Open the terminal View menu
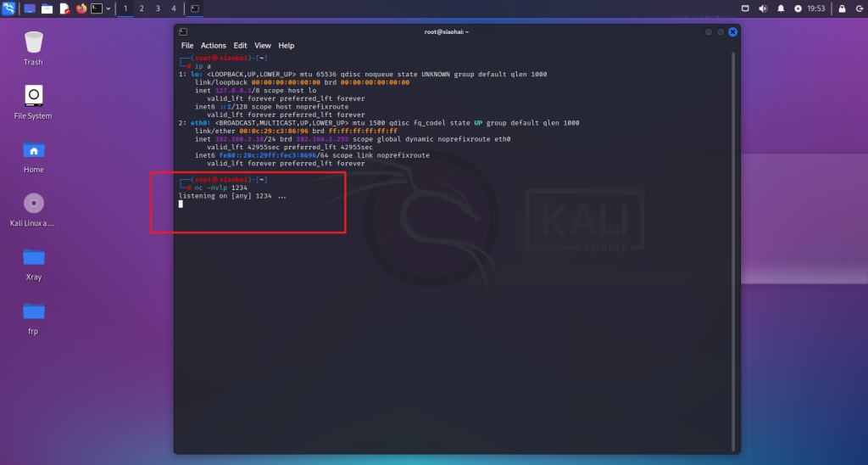The height and width of the screenshot is (465, 868). (x=263, y=46)
